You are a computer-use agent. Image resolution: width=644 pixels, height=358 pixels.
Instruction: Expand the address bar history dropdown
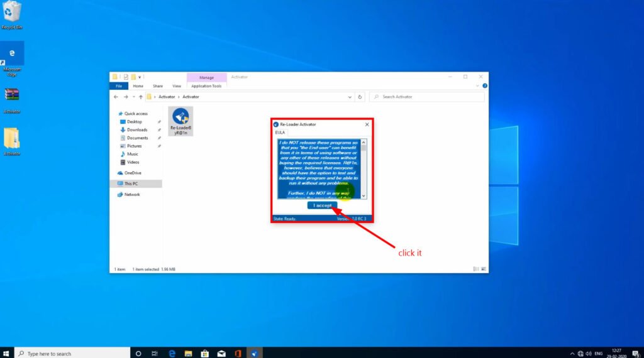point(350,97)
